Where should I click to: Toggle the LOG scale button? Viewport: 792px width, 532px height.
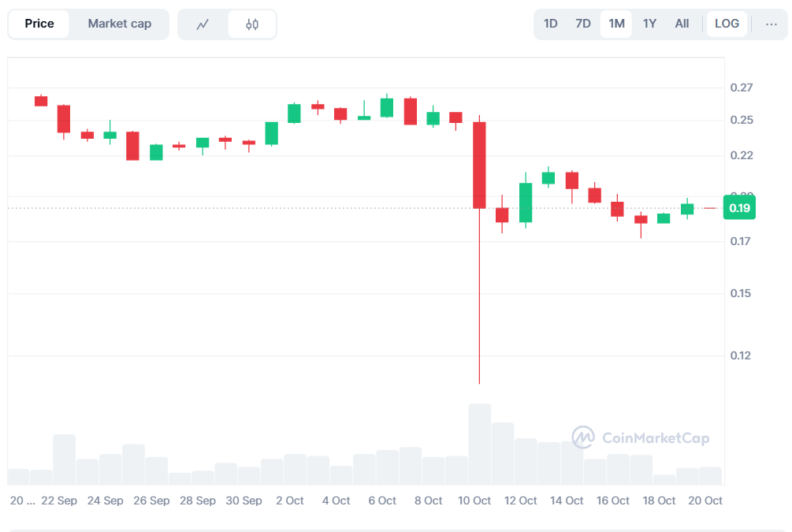(x=727, y=24)
